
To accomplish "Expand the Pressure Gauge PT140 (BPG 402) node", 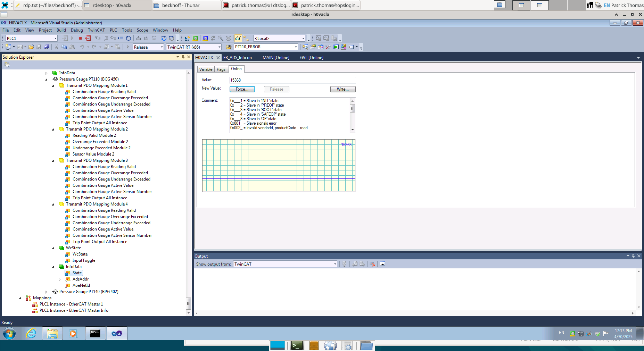I will click(x=47, y=292).
